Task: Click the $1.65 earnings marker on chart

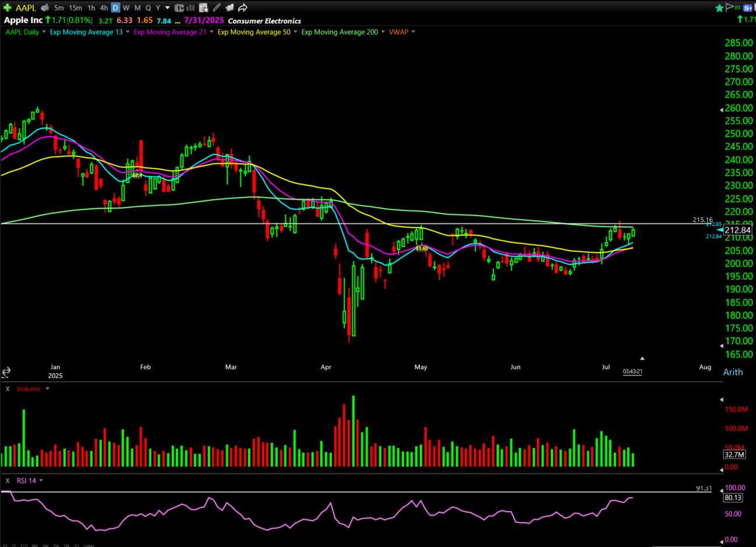Action: [422, 248]
